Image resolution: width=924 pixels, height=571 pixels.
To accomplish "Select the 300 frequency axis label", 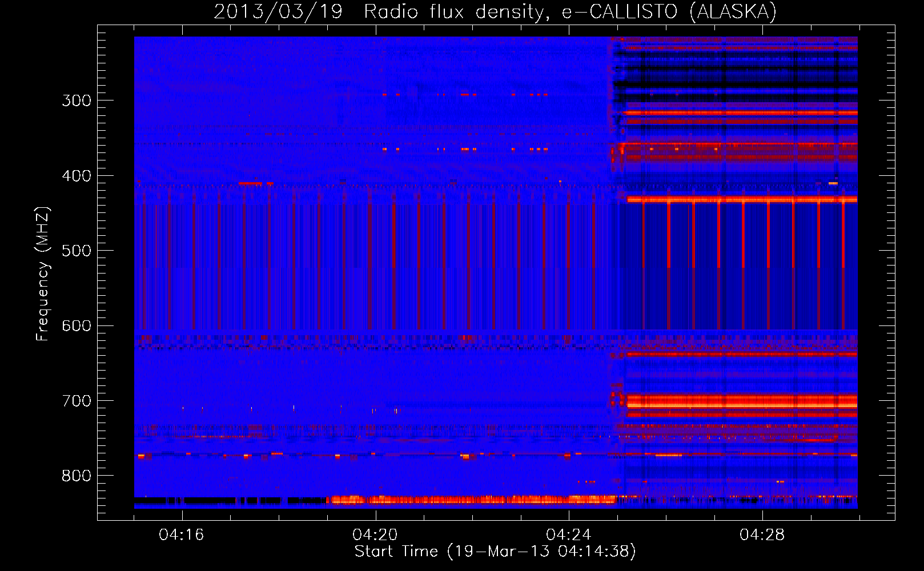I will [77, 100].
